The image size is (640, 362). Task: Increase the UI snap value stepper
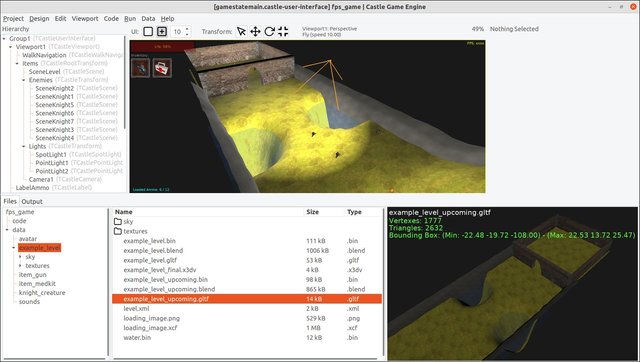click(x=187, y=29)
